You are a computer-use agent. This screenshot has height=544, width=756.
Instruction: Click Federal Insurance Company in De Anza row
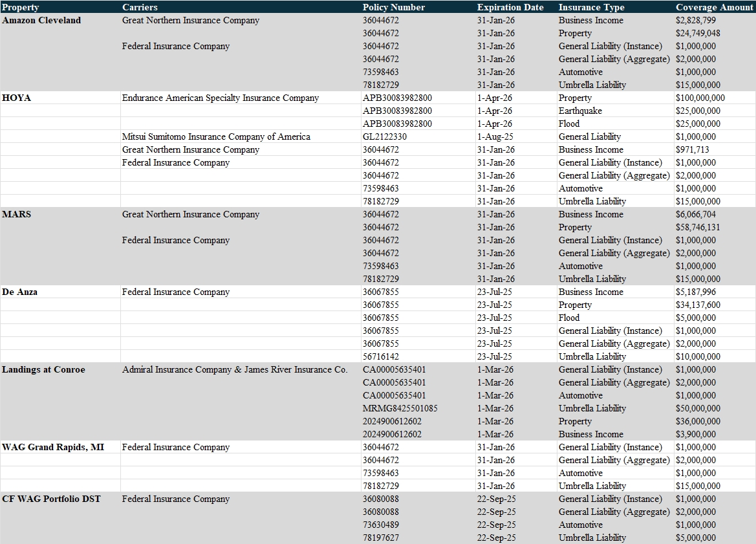point(175,292)
